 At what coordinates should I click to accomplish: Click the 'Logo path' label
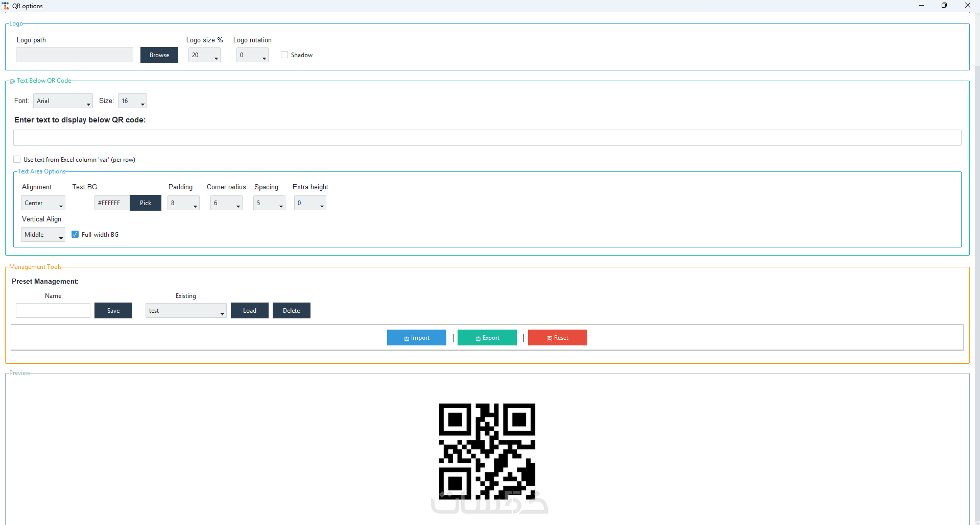(31, 40)
